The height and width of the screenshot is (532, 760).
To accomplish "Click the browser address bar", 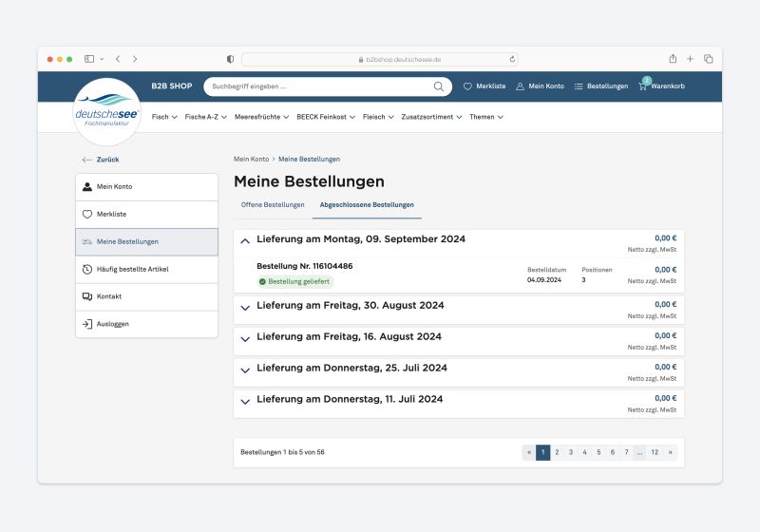I will pos(380,59).
